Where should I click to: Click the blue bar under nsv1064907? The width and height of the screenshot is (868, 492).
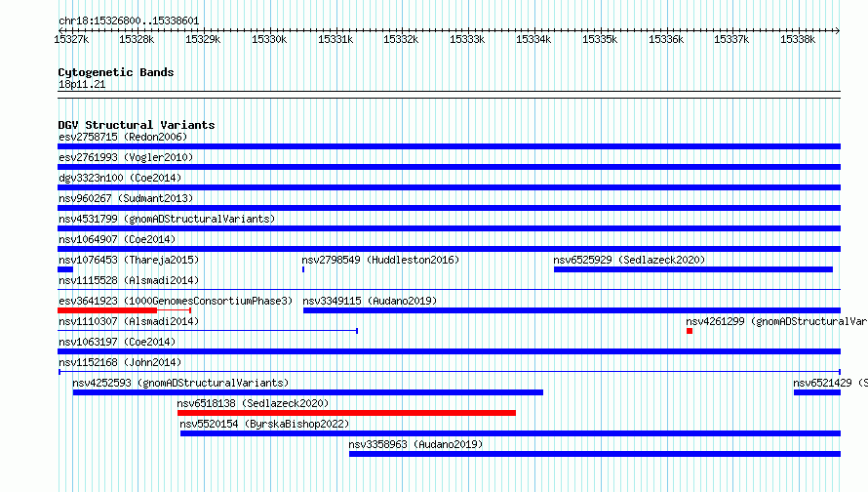click(x=449, y=249)
